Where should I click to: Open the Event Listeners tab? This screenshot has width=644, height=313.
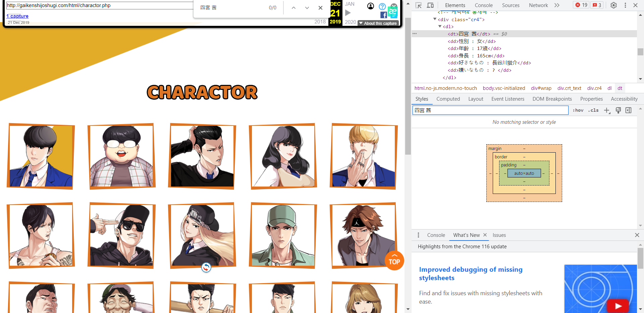coord(508,99)
